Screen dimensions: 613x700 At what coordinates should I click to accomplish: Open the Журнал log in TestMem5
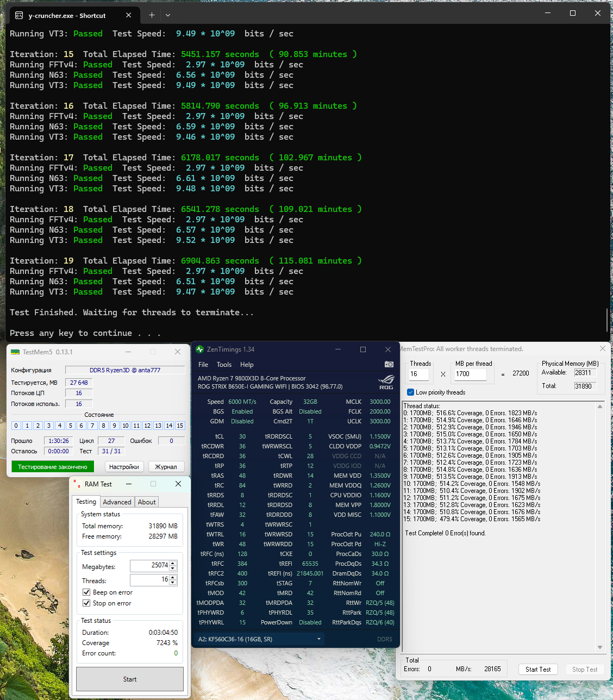(166, 467)
